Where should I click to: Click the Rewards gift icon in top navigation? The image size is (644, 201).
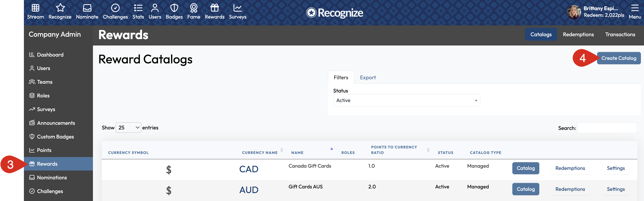[214, 8]
